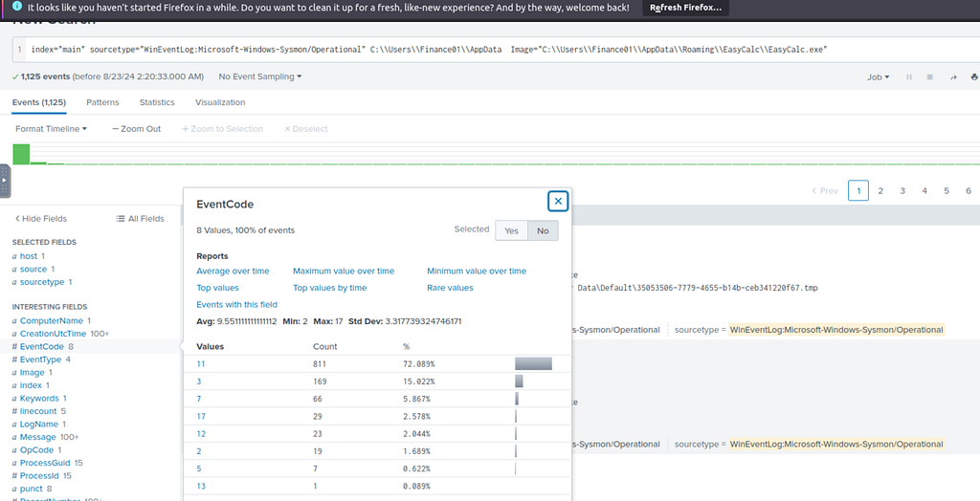Viewport: 980px width, 501px height.
Task: Stop the search job
Action: [930, 76]
